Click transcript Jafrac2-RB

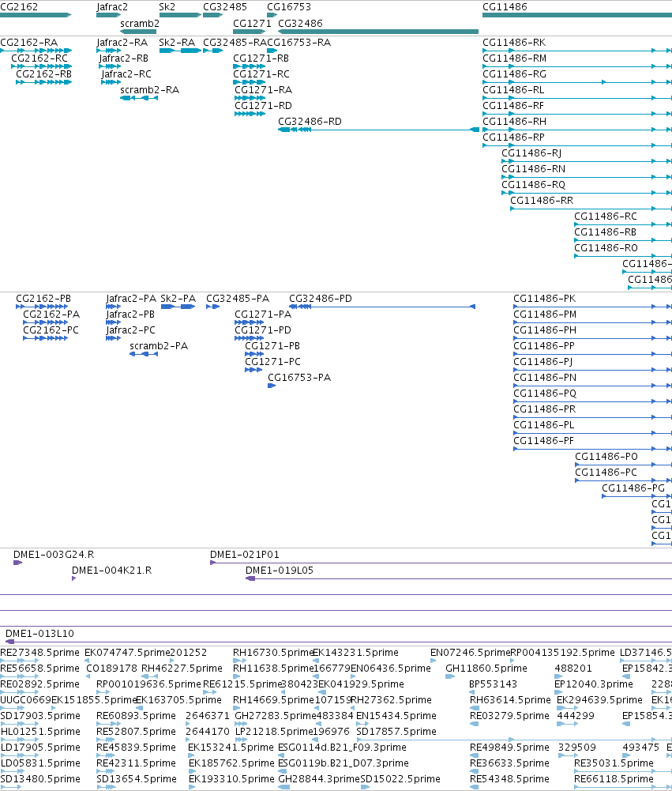click(123, 58)
